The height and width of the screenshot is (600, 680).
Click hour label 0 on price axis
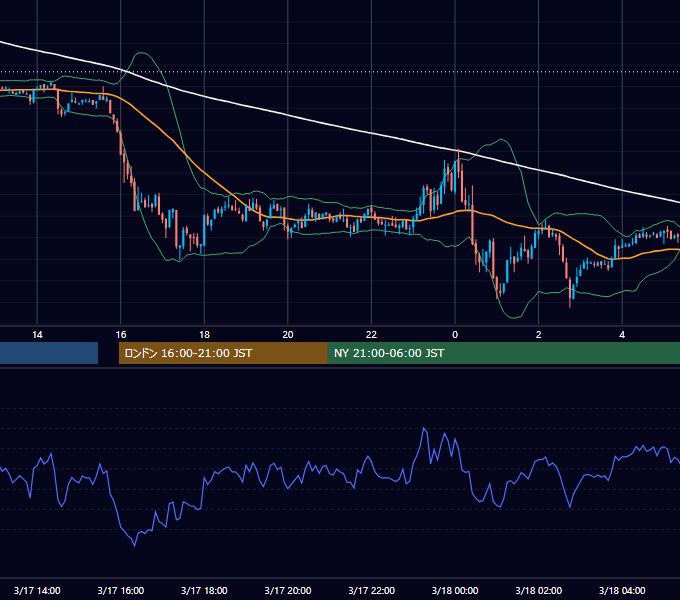coord(455,335)
